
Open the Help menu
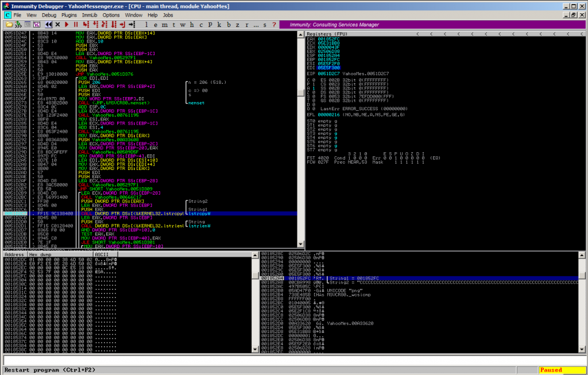(152, 15)
